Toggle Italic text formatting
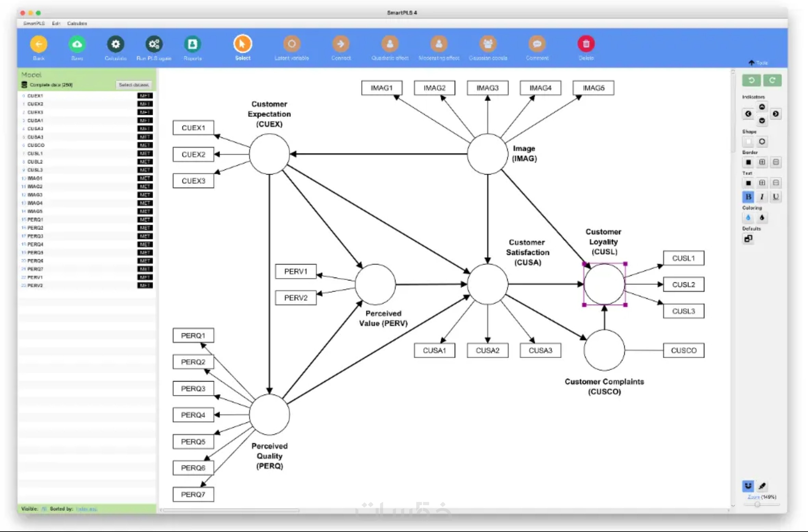This screenshot has height=532, width=808. (762, 197)
